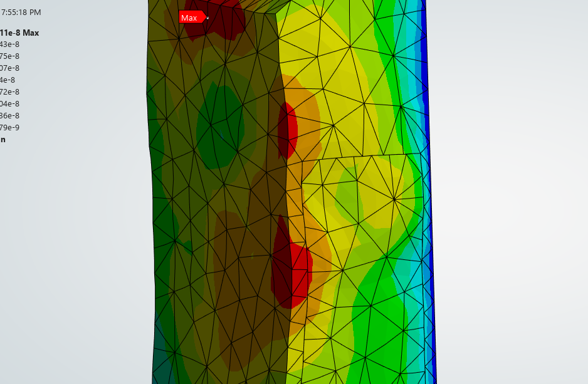Click the legend value 72e-8

tap(10, 92)
